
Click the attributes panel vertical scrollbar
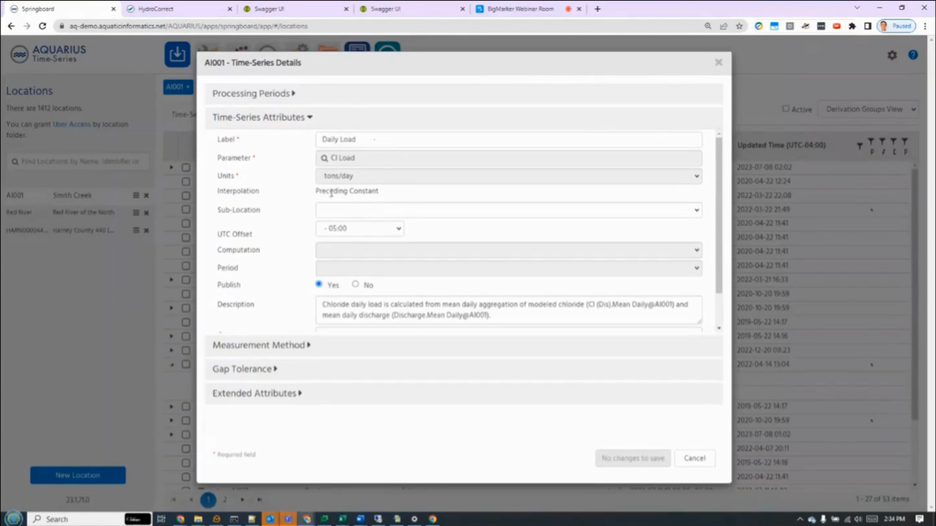719,215
